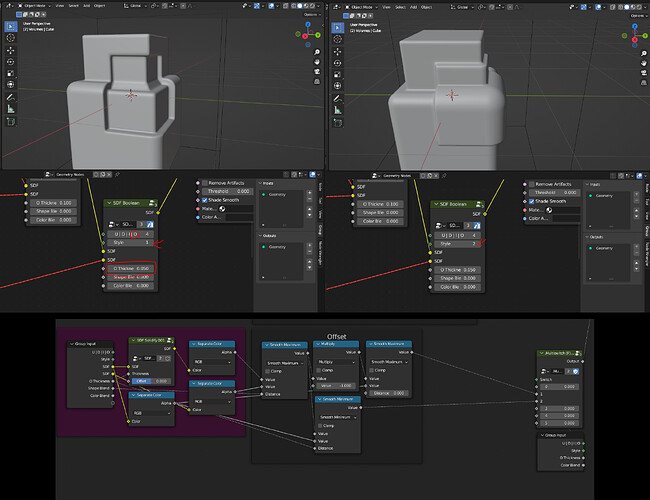
Task: Click the pan hand gizmo in left viewport
Action: click(317, 62)
